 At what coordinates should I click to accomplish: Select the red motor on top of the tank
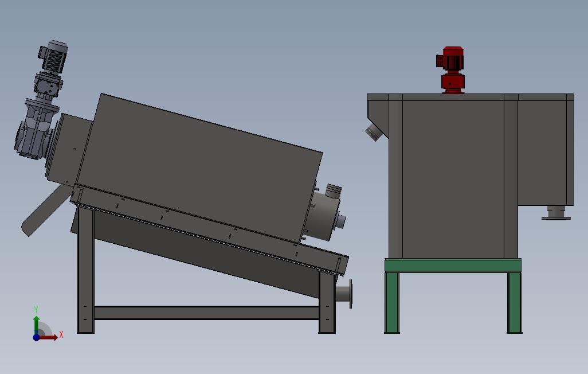[x=451, y=70]
